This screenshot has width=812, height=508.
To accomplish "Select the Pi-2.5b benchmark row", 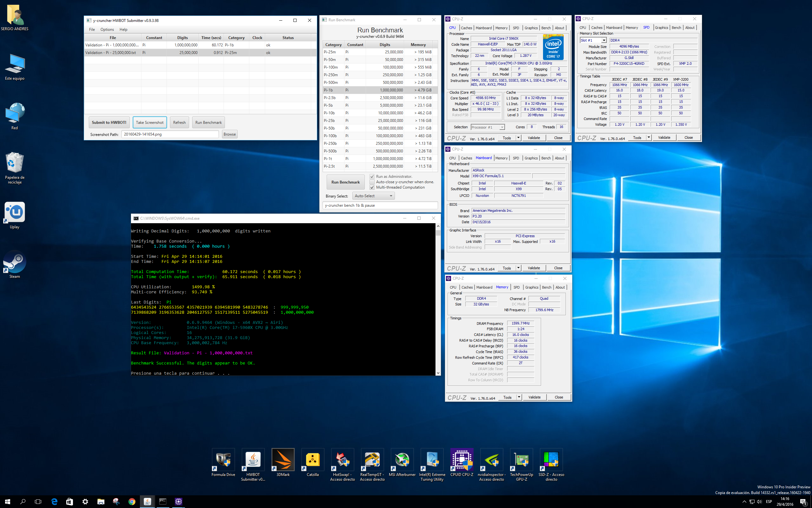I will tap(380, 98).
